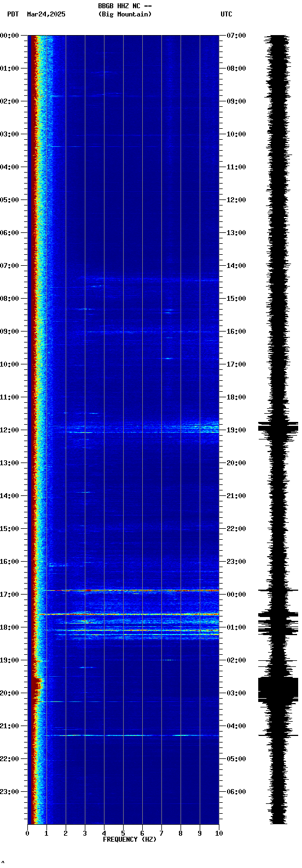Screen dimensions: 302x868
Task: Click the 'UTC' timezone label
Action: point(226,14)
